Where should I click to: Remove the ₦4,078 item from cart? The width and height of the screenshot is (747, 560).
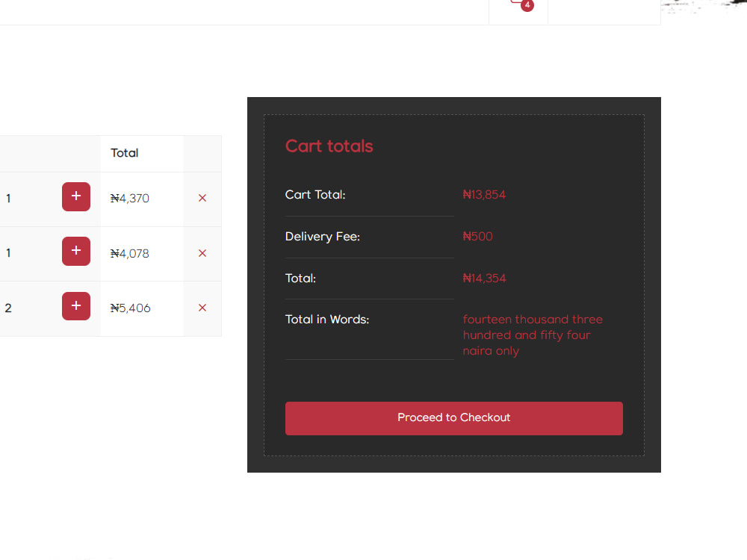coord(202,253)
